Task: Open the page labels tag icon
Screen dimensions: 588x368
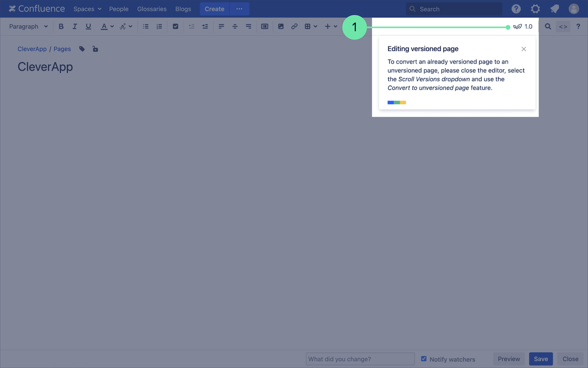Action: coord(82,49)
